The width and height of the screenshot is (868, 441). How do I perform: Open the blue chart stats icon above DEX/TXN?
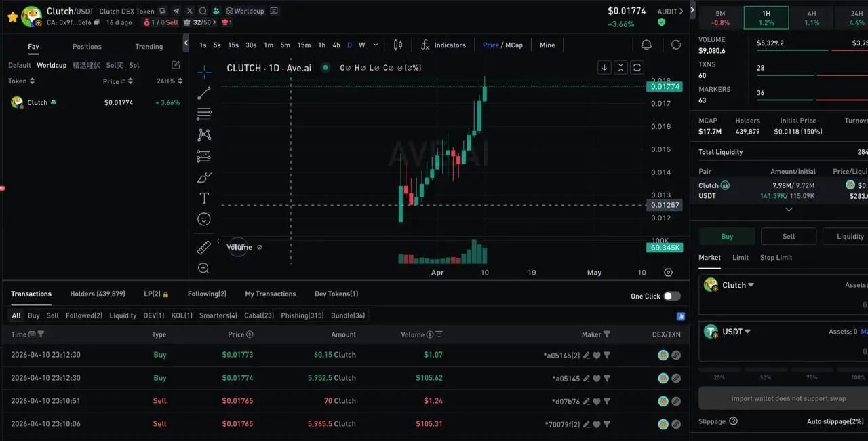click(x=681, y=316)
